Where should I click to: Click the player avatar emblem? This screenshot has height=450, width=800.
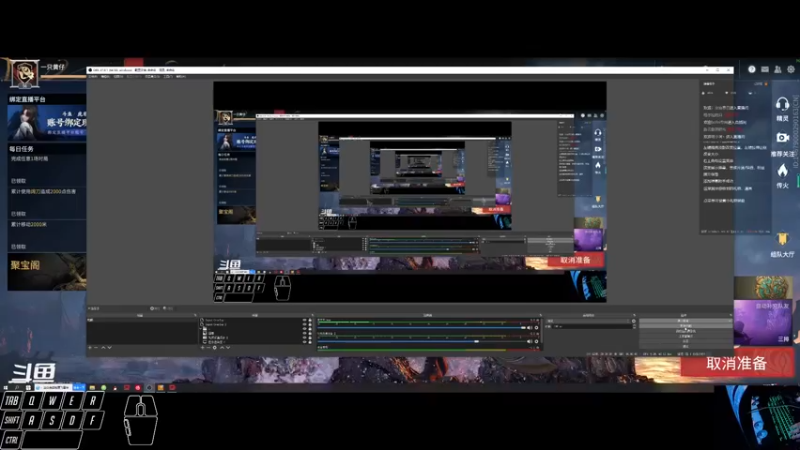[24, 74]
